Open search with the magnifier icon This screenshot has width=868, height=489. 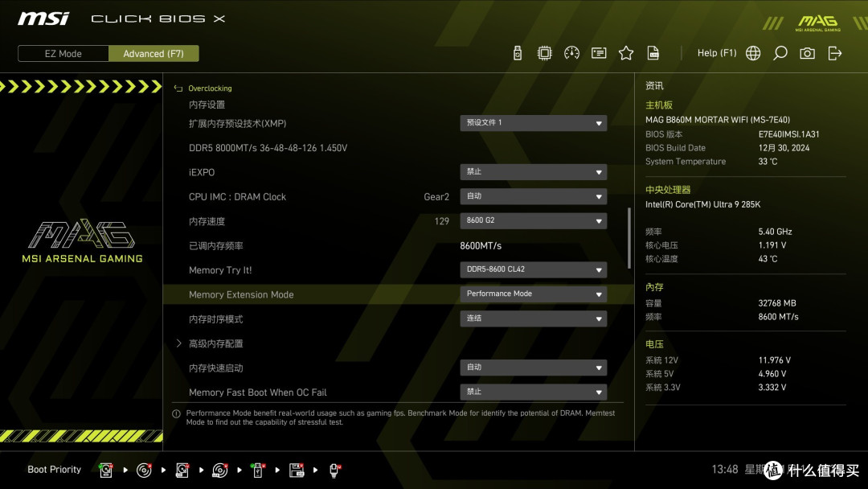(780, 53)
